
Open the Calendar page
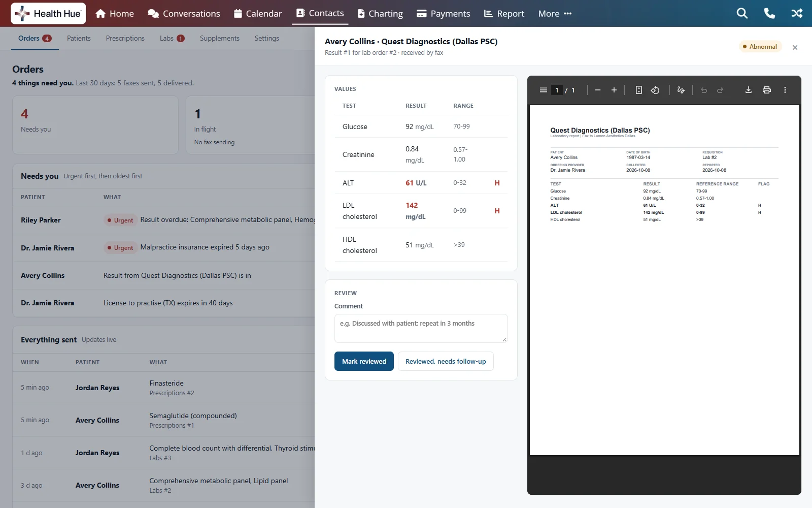(258, 14)
